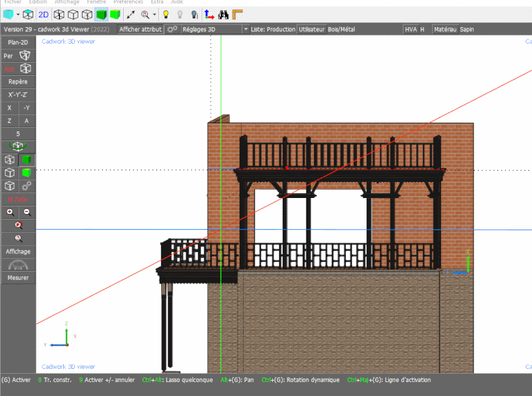The height and width of the screenshot is (396, 532).
Task: Click the red-blue coordinate axes icon
Action: pos(209,14)
